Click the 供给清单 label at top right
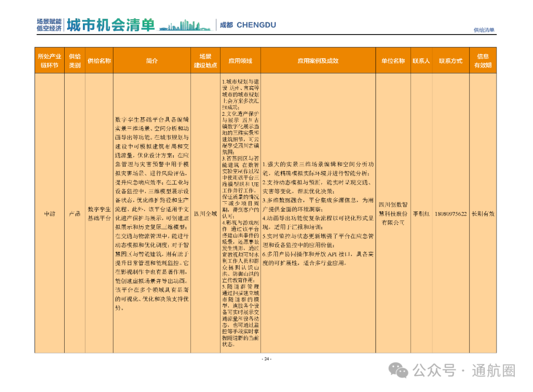 [484, 30]
